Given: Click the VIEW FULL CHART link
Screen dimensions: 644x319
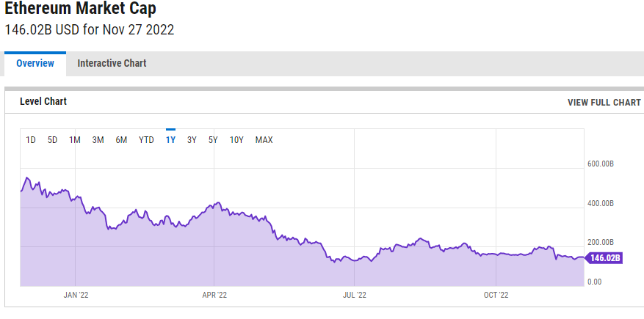Looking at the screenshot, I should [x=604, y=103].
